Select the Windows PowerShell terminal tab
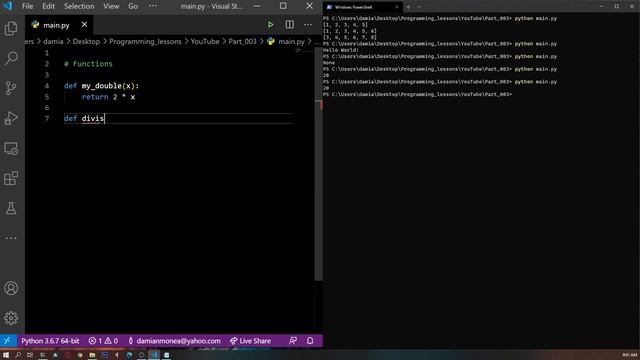 (x=362, y=7)
